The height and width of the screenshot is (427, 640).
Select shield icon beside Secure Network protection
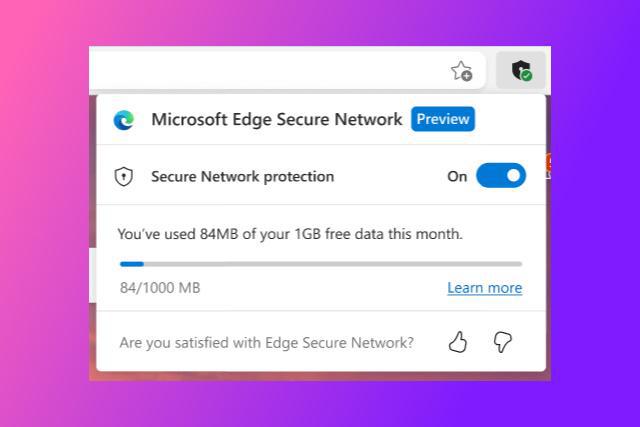point(123,176)
